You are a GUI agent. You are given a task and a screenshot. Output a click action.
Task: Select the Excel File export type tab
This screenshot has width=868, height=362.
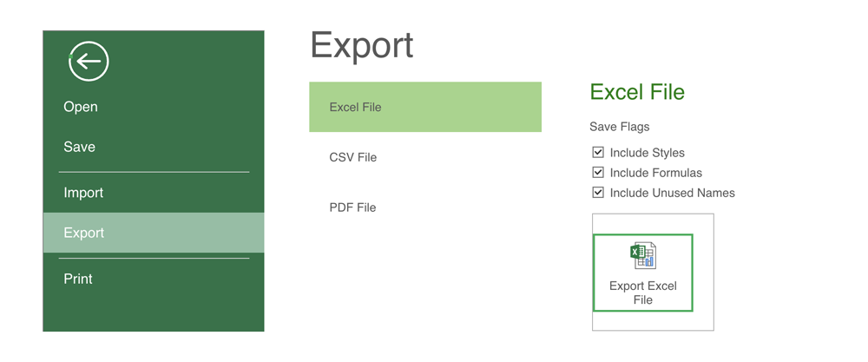pos(425,107)
